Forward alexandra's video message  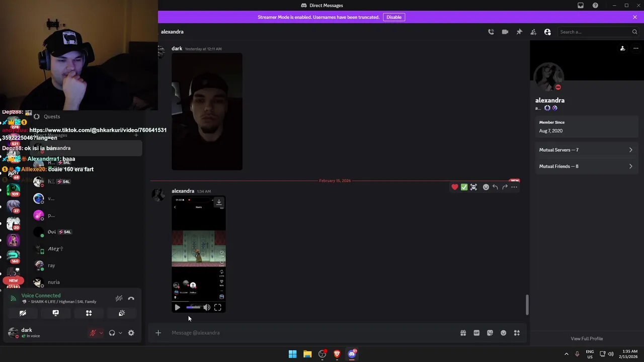[505, 187]
